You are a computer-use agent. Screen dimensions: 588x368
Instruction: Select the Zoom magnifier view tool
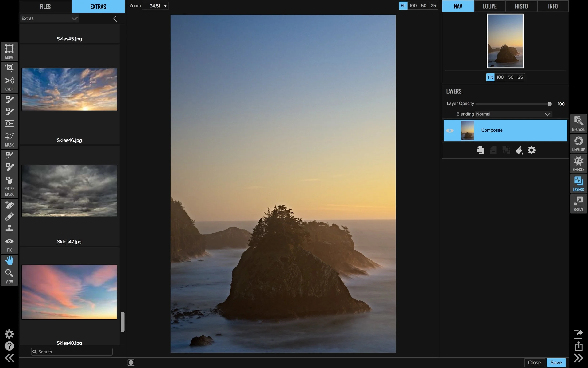pyautogui.click(x=9, y=273)
